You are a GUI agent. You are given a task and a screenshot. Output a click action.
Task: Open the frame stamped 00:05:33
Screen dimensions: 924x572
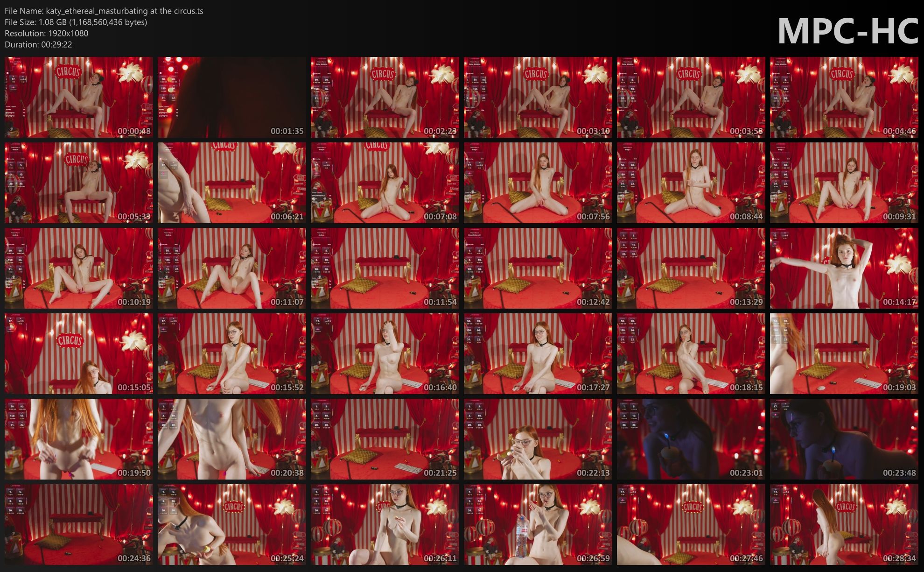pos(79,183)
